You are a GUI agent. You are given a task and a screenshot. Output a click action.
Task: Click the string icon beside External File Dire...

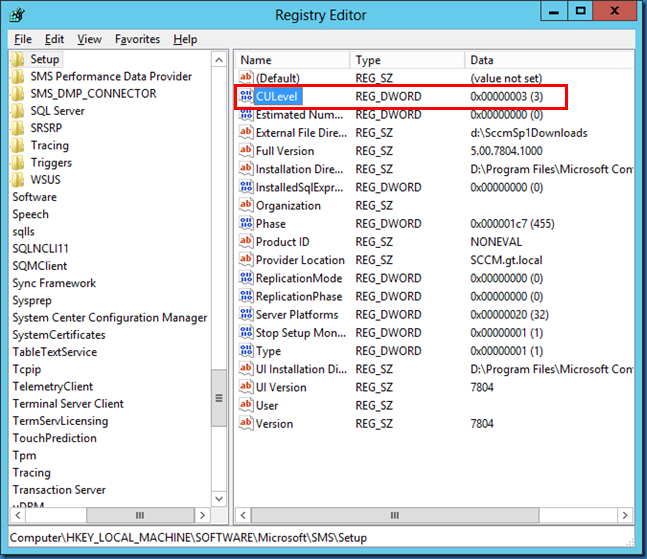[x=246, y=132]
